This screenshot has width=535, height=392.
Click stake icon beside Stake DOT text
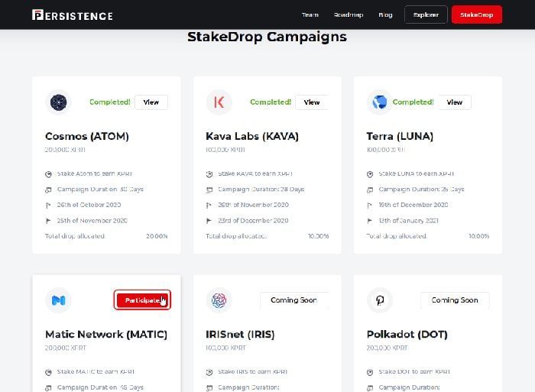370,372
